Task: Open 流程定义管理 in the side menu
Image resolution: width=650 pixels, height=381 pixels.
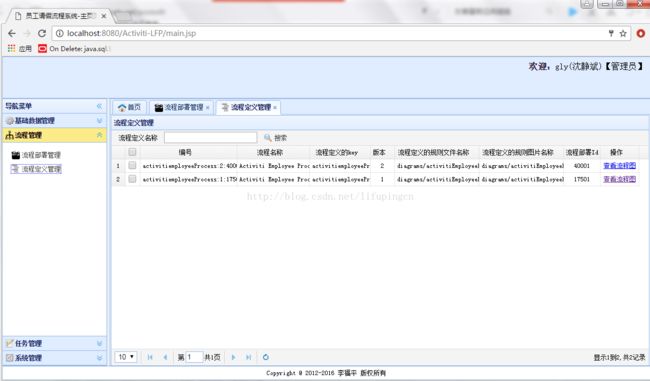Action: click(36, 169)
